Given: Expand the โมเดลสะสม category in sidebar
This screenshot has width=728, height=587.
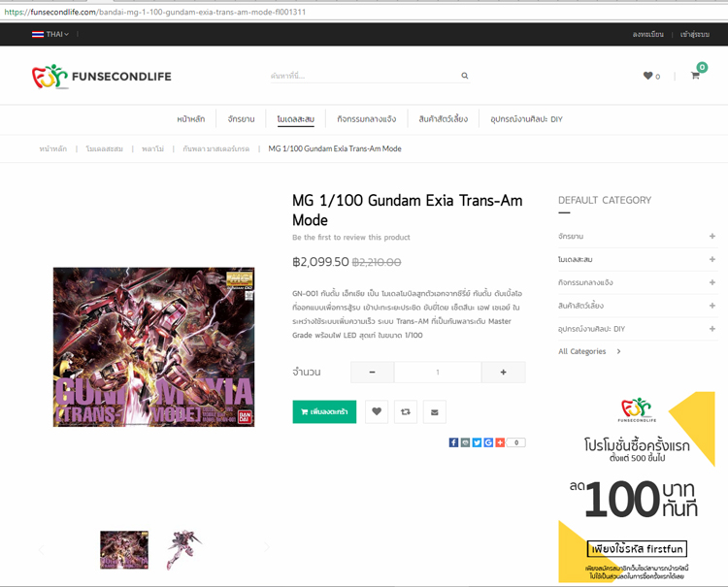Looking at the screenshot, I should click(712, 259).
